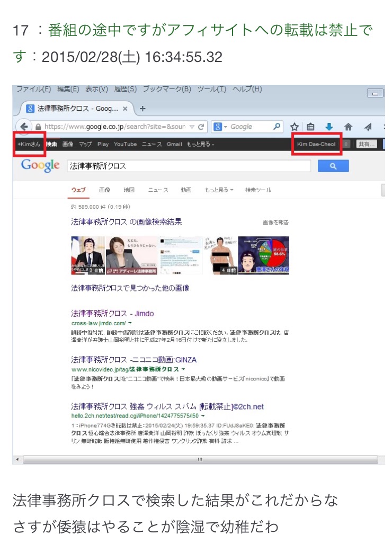Viewport: 392px width, 543px height.
Task: Reload the page with the refresh icon
Action: tap(201, 127)
